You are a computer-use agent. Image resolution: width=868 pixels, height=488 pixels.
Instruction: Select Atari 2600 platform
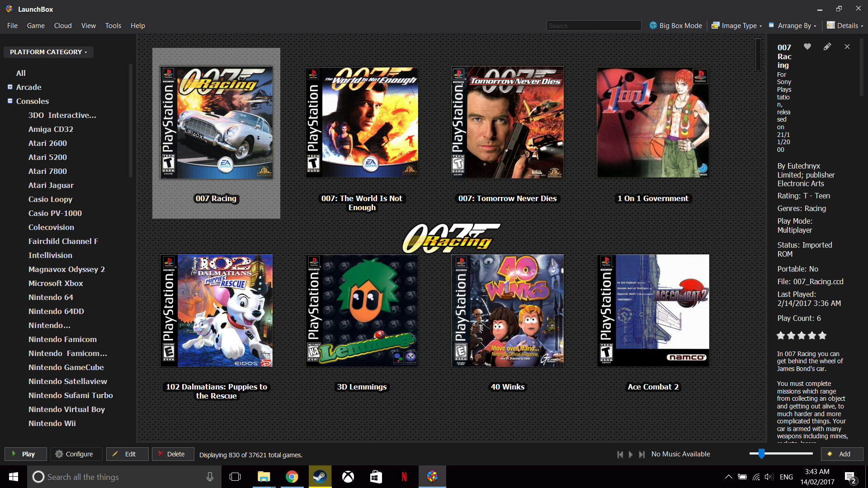(x=47, y=143)
